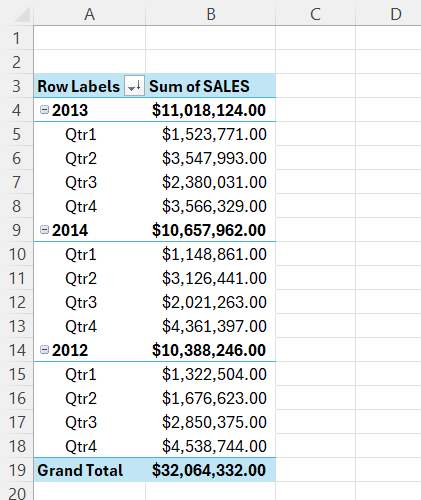Viewport: 421px width, 500px height.
Task: Collapse the 2012 year group
Action: pyautogui.click(x=44, y=350)
